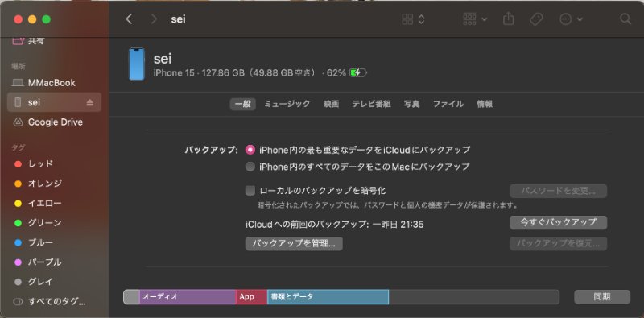
Task: Click the iCloudへの前回のバックアップ status text
Action: click(x=334, y=225)
